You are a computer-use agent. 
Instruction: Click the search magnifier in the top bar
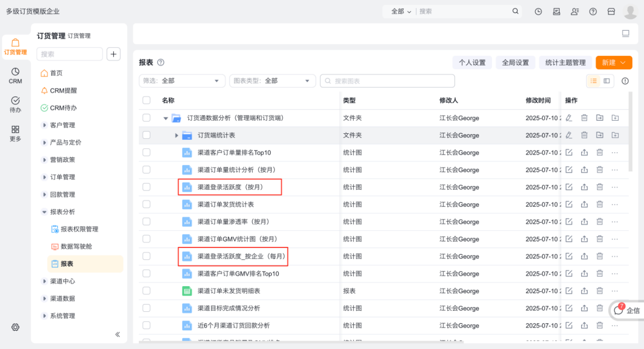point(515,11)
